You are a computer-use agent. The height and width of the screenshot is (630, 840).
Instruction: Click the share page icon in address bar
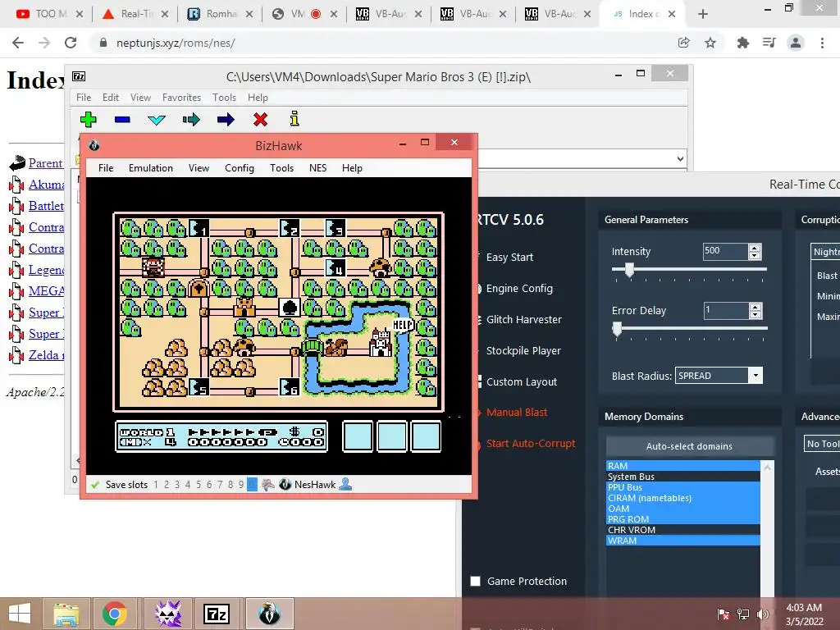pos(683,43)
